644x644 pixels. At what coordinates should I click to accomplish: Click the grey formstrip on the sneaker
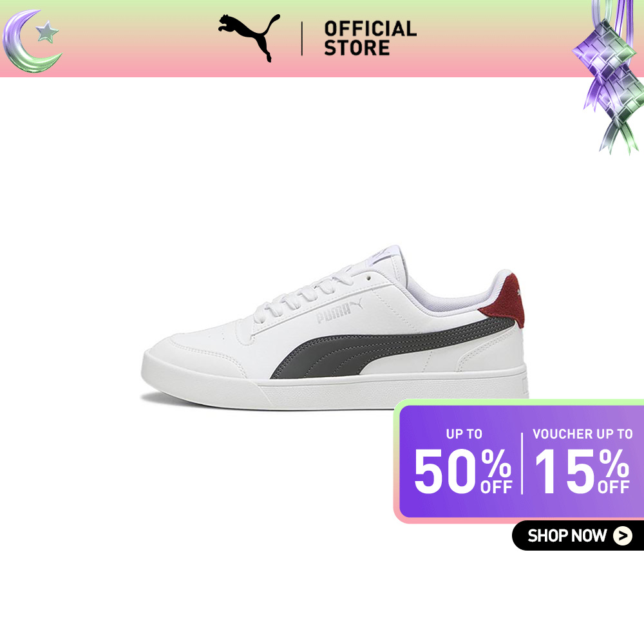392,348
